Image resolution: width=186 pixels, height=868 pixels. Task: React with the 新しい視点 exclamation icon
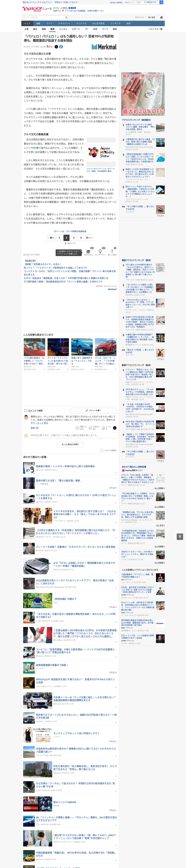112,252
